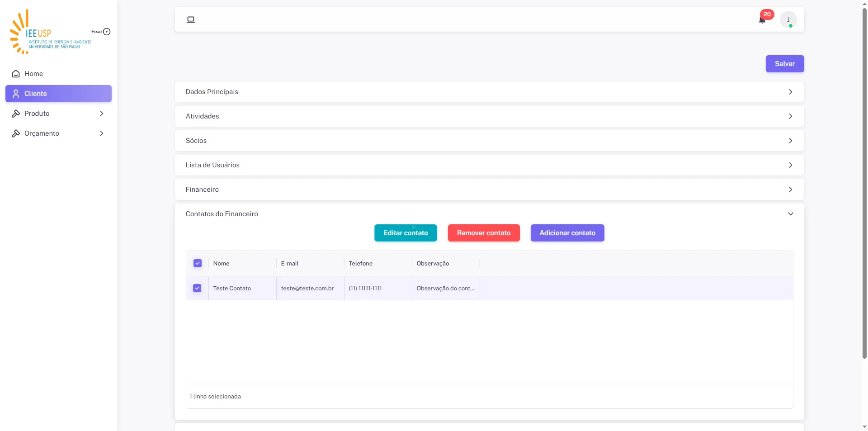This screenshot has height=431, width=868.
Task: Click the (11) 11111-1111 phone cell
Action: (378, 288)
